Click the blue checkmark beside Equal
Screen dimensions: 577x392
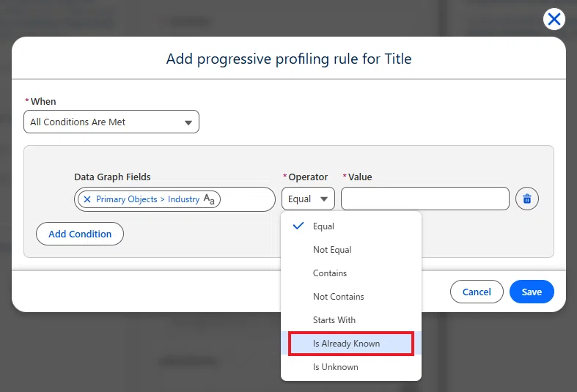tap(298, 226)
